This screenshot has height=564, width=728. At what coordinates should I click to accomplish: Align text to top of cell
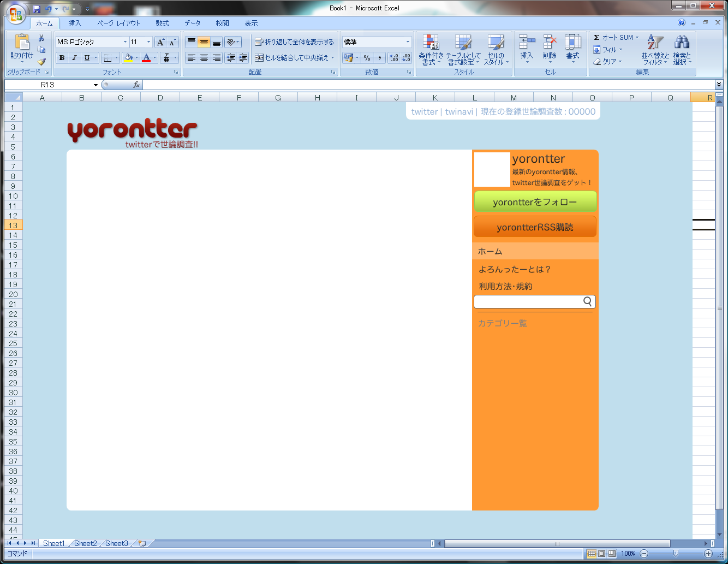click(x=191, y=42)
